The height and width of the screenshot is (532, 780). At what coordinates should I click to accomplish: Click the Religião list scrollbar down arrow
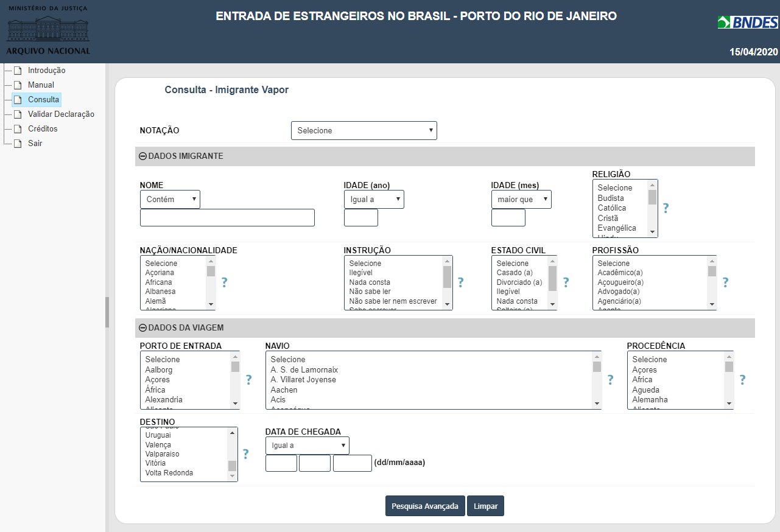pos(652,232)
